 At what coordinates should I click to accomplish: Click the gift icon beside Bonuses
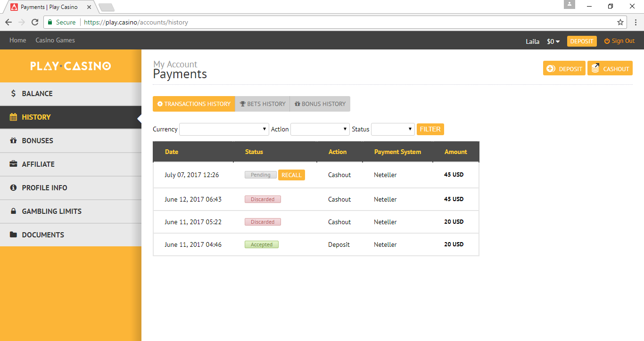(x=13, y=141)
